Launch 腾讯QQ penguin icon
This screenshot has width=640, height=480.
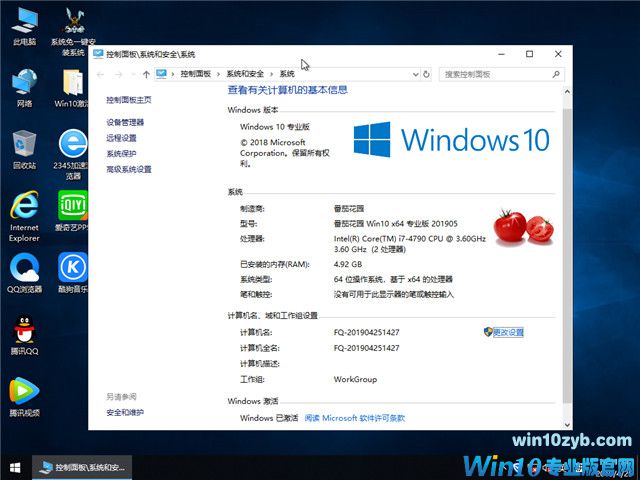click(24, 335)
